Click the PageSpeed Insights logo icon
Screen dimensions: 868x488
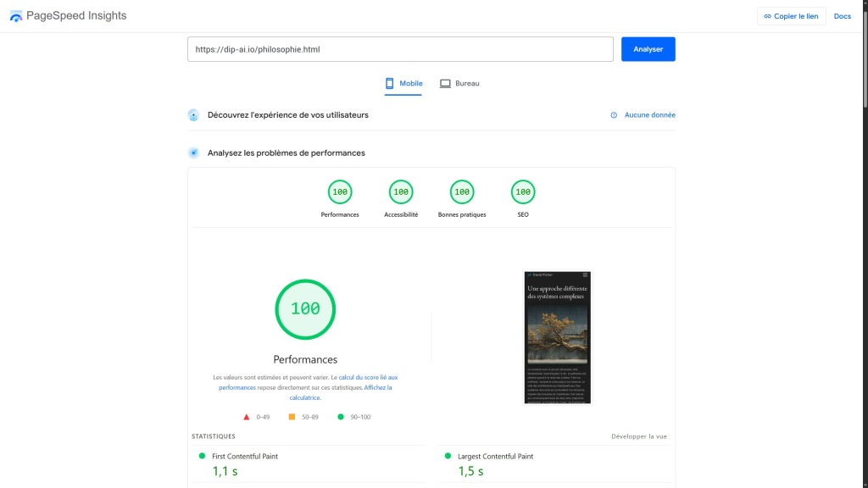pos(14,15)
